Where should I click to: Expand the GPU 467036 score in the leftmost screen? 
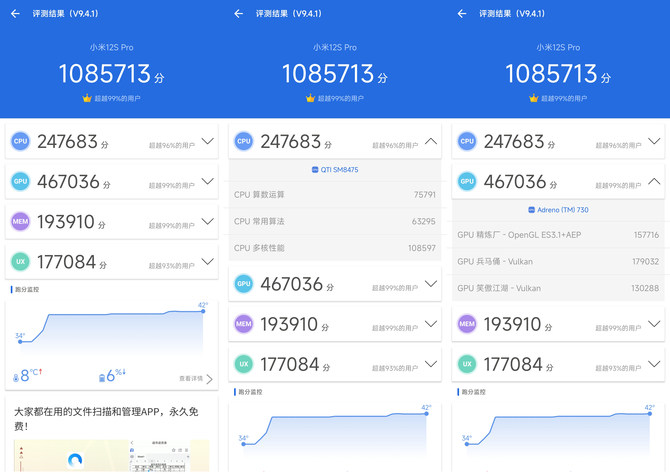(207, 182)
